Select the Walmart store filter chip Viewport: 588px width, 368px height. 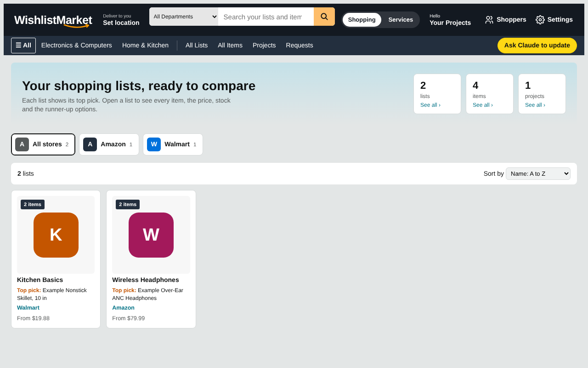(x=173, y=144)
